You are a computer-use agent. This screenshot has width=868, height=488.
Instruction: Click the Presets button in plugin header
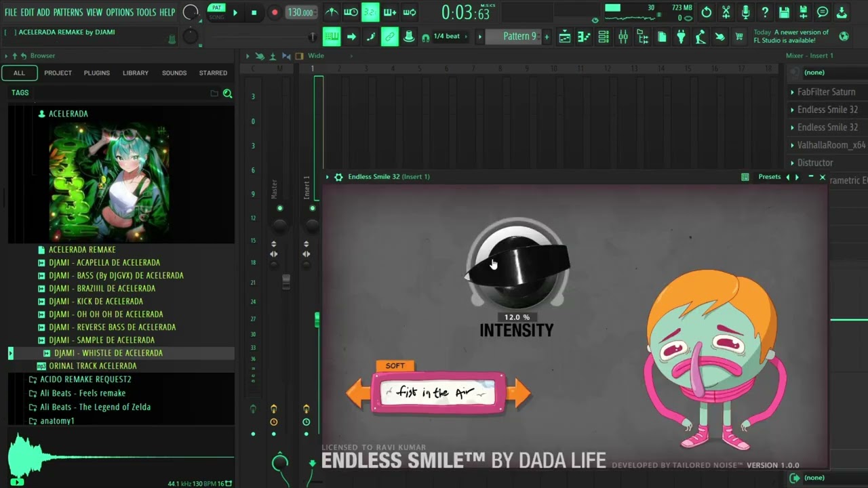coord(769,177)
